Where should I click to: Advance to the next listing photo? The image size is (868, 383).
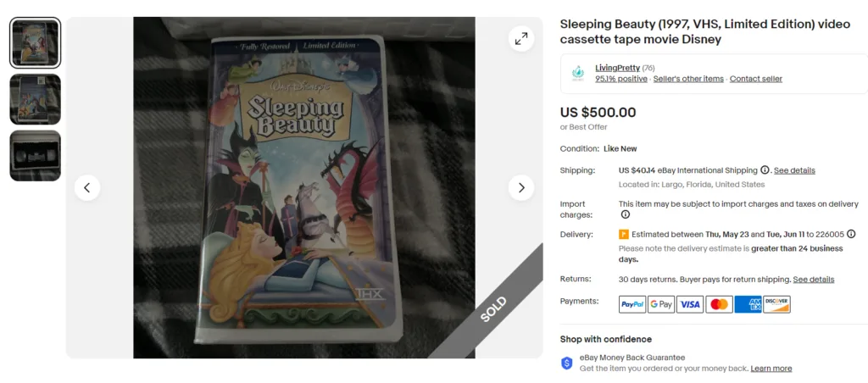coord(521,187)
